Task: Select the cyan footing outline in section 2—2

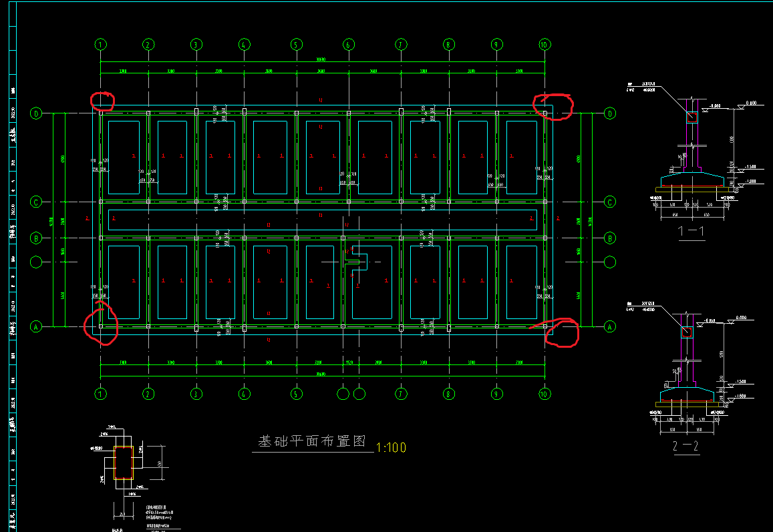Action: (x=687, y=395)
